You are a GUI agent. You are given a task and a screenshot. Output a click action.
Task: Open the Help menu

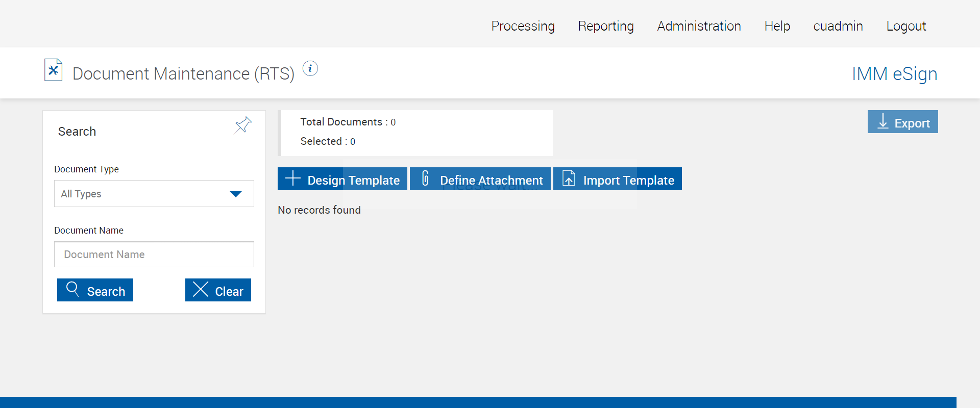click(x=777, y=26)
